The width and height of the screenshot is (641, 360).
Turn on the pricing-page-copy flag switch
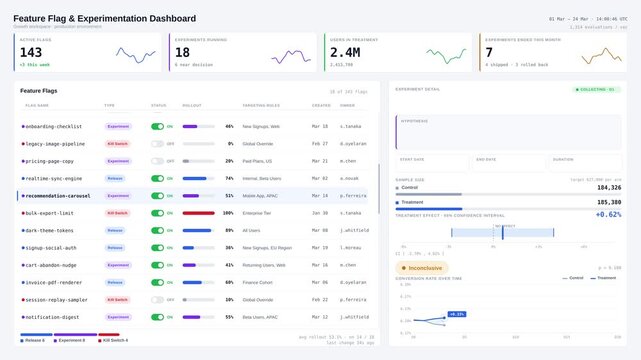157,161
